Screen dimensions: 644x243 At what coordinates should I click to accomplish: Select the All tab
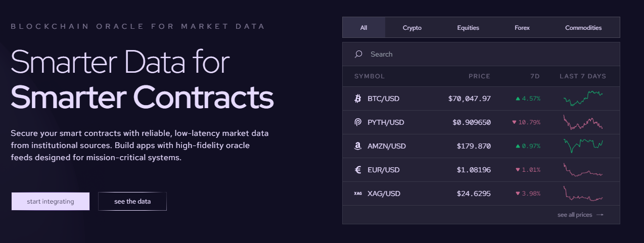363,28
